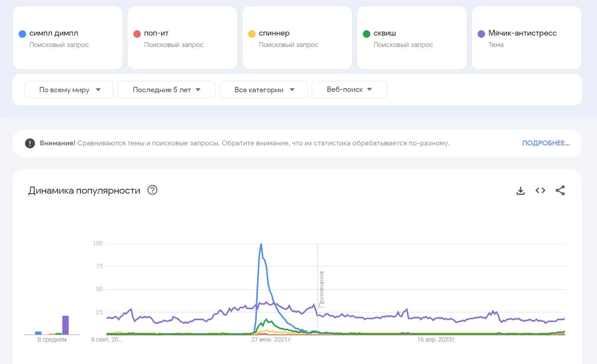Click the green dot for сквиш

click(x=366, y=34)
